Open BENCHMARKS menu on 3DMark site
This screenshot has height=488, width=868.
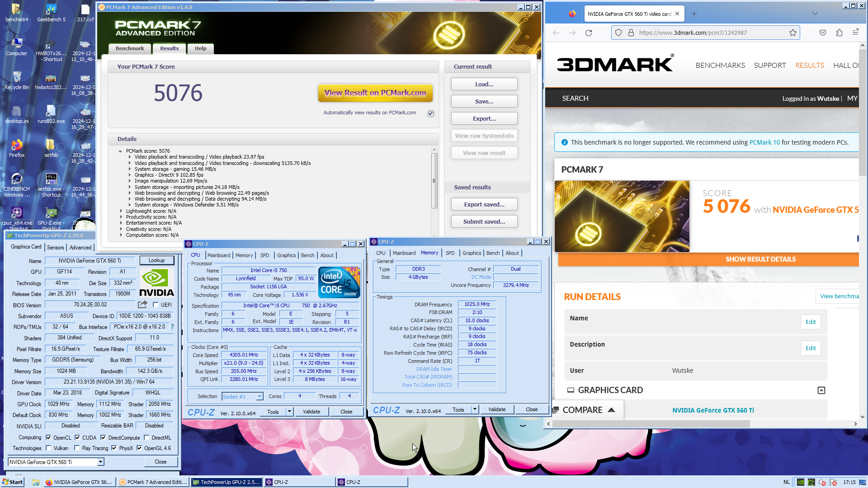click(720, 65)
